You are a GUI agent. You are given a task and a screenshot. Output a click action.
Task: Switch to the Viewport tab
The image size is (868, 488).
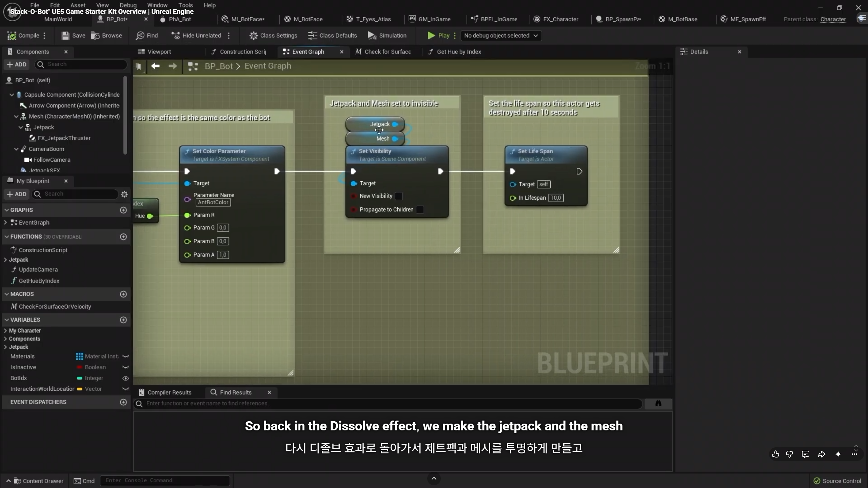pos(154,52)
